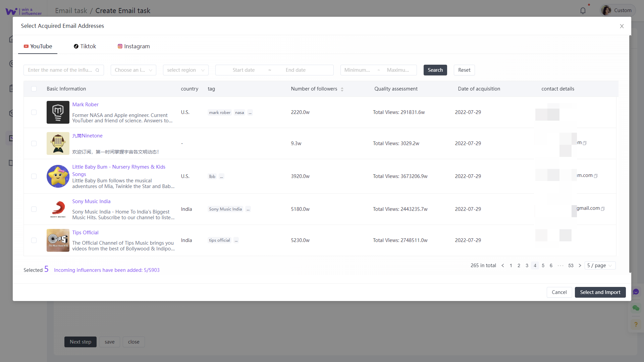Open the purple chat support icon
This screenshot has width=644, height=362.
click(x=636, y=292)
